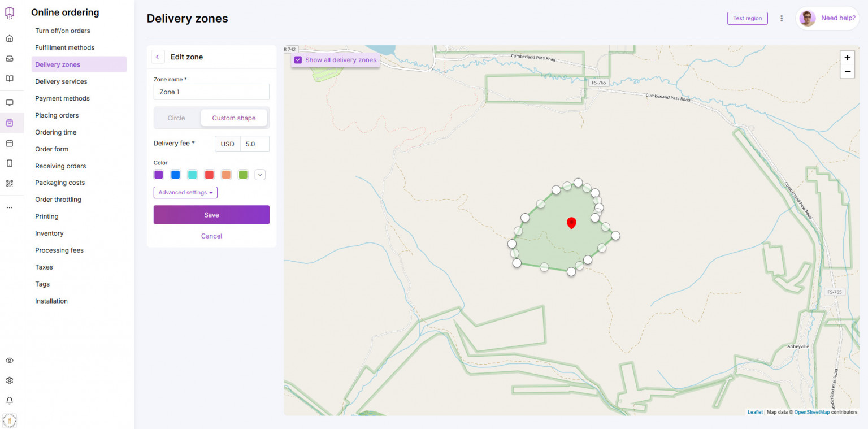
Task: Click the back arrow beside Edit zone
Action: pyautogui.click(x=158, y=57)
